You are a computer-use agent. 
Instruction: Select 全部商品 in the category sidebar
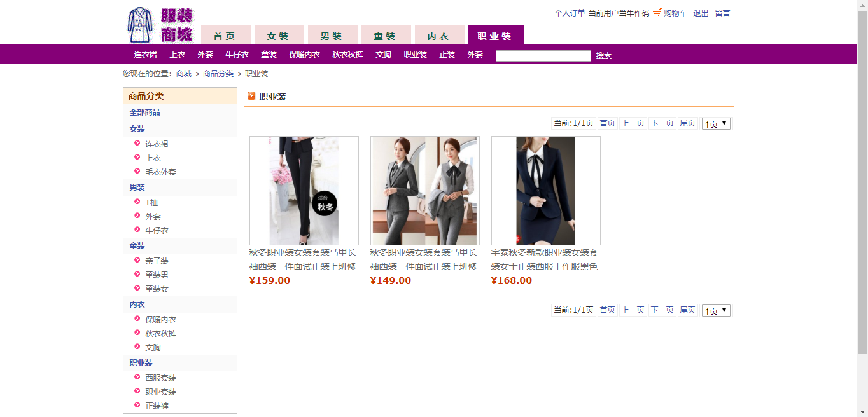click(x=145, y=113)
